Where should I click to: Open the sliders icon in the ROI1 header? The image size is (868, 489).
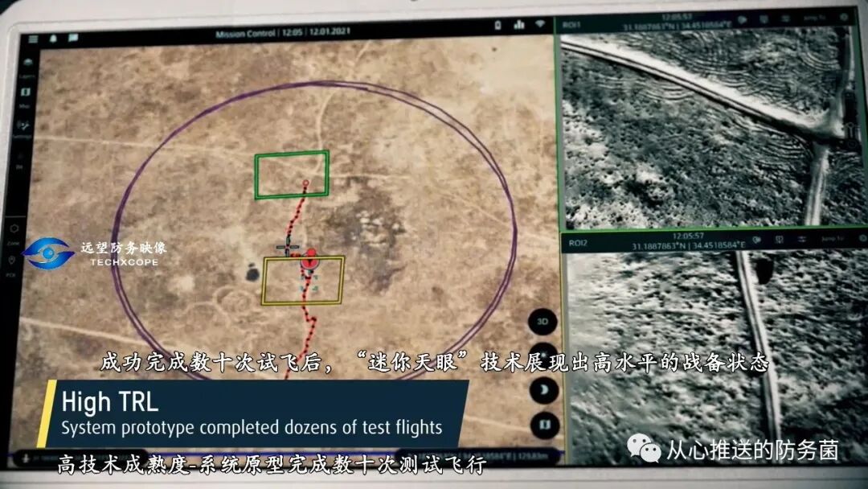tap(785, 18)
